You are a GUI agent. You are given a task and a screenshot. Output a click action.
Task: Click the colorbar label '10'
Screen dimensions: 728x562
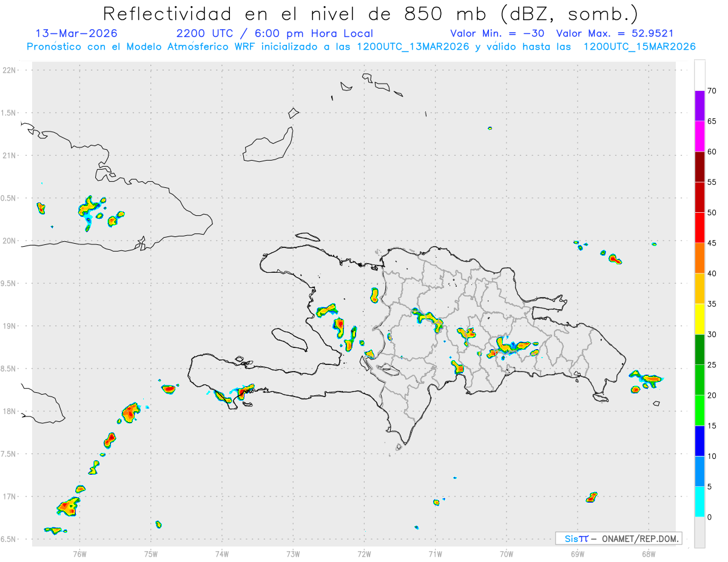(712, 457)
